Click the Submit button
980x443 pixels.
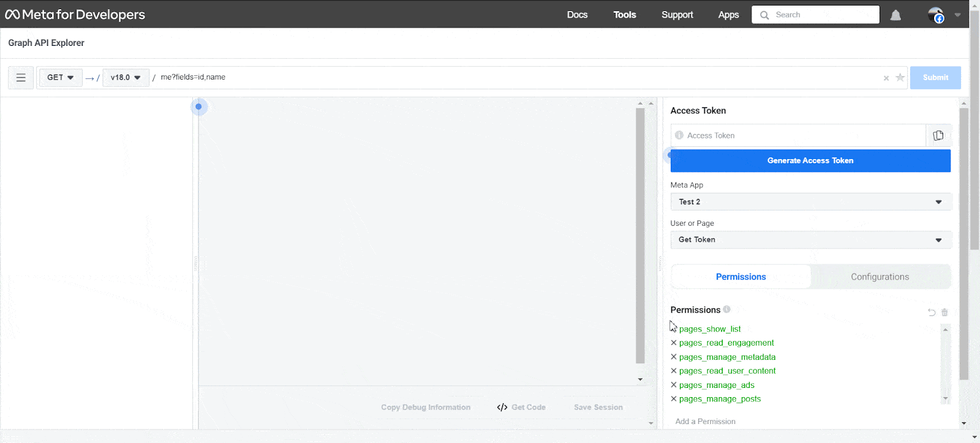pyautogui.click(x=935, y=78)
